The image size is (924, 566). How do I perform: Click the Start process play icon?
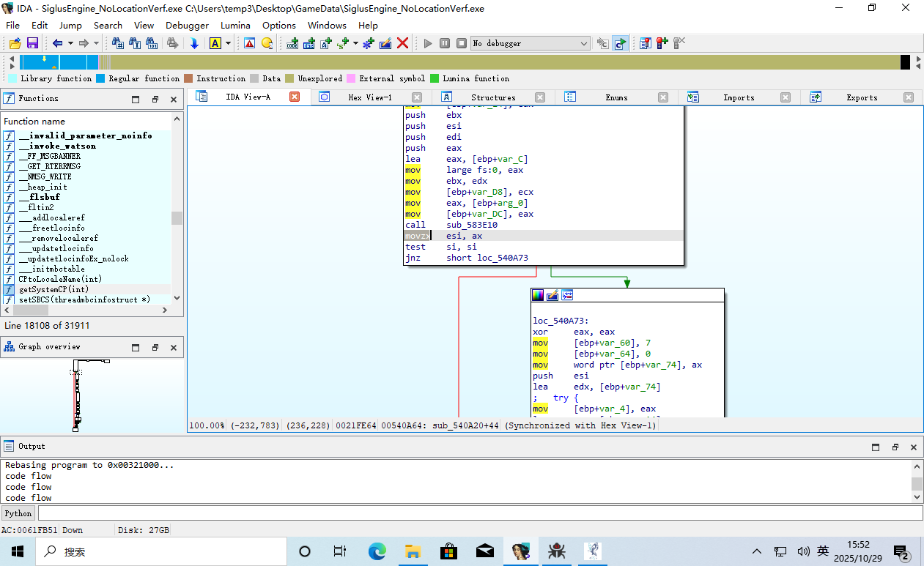coord(429,43)
